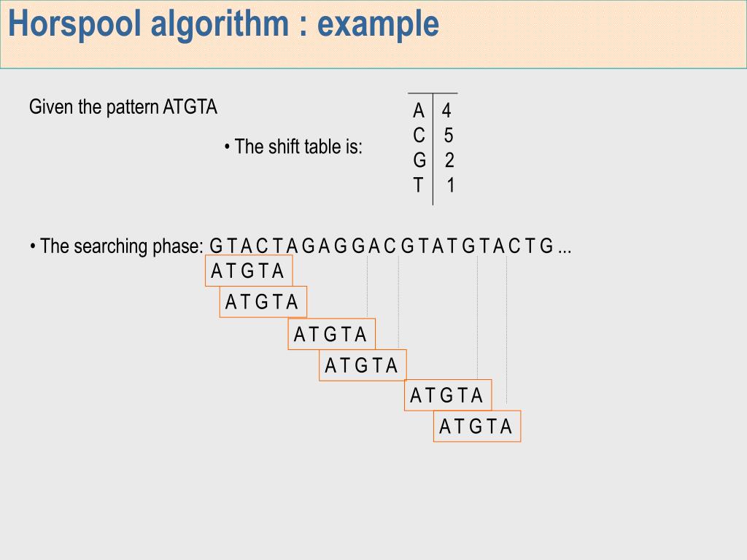This screenshot has width=747, height=560.
Task: Select the fifth ATGTA pattern box
Action: tap(448, 395)
